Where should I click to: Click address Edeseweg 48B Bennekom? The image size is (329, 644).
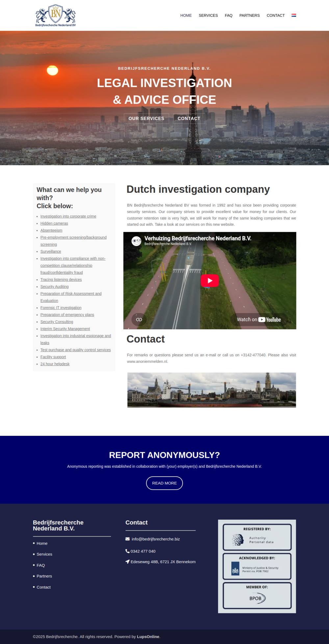click(x=163, y=561)
